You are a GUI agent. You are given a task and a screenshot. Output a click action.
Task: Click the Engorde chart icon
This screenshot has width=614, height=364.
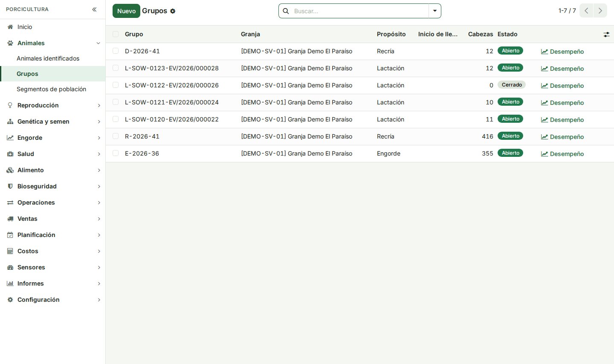[10, 138]
